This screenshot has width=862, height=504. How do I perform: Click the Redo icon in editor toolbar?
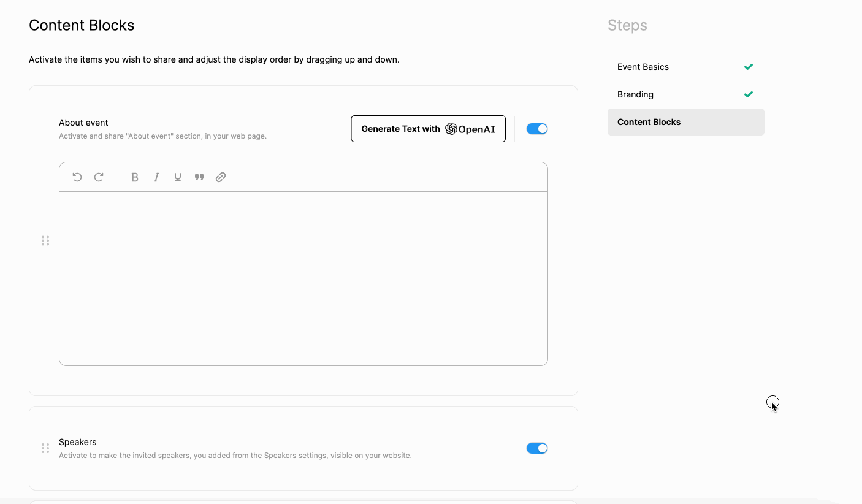click(x=99, y=177)
